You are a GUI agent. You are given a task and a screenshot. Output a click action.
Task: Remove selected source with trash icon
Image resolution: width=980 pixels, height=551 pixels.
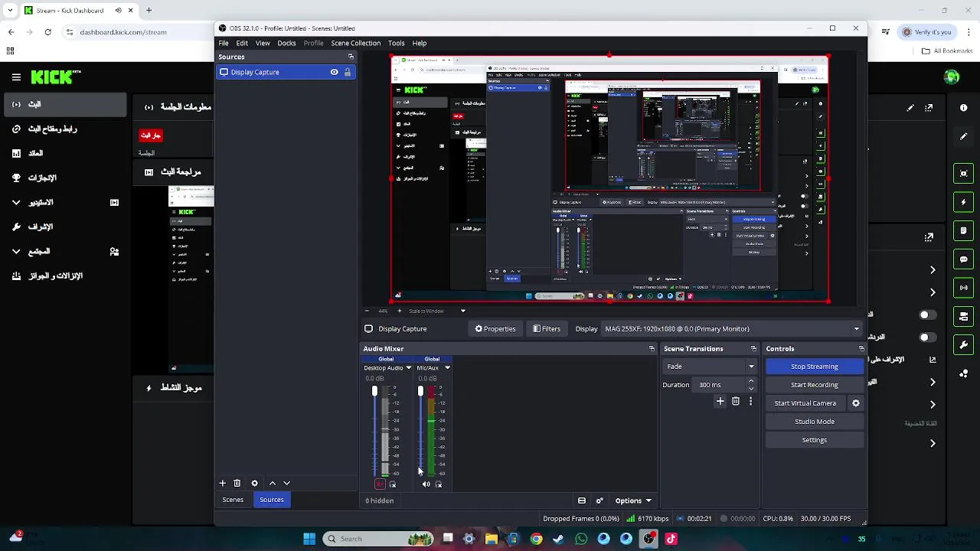(x=237, y=483)
